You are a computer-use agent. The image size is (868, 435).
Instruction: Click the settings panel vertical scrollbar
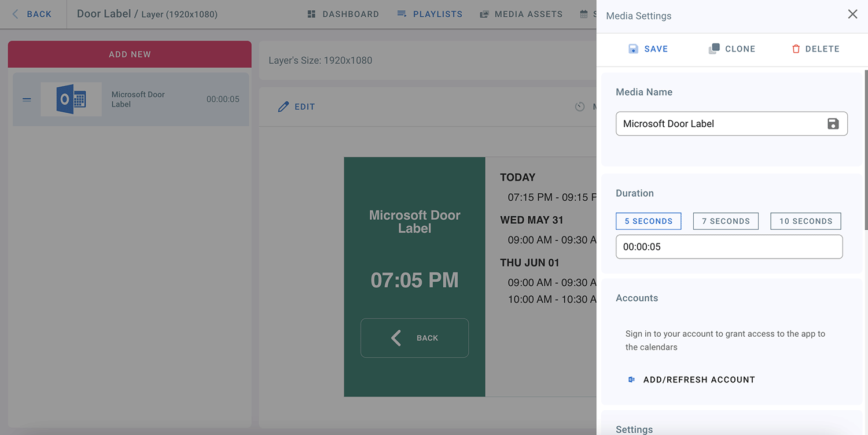pos(866,149)
